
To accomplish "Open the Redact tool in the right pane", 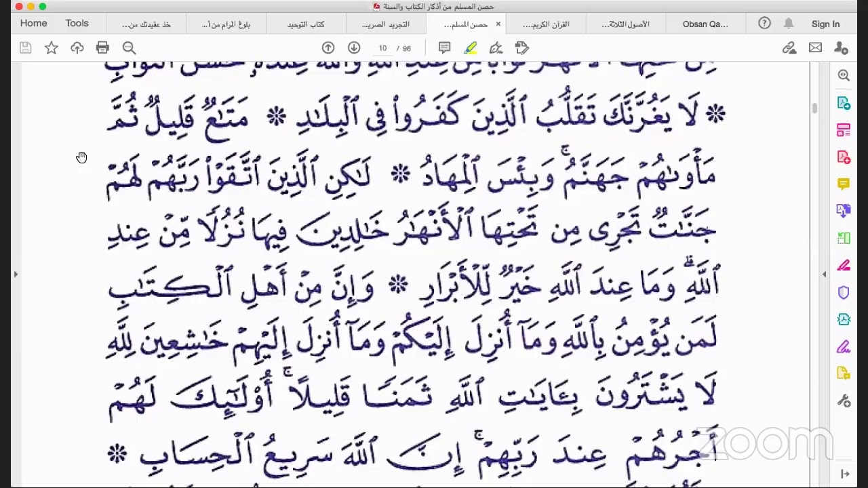I will pos(844,265).
